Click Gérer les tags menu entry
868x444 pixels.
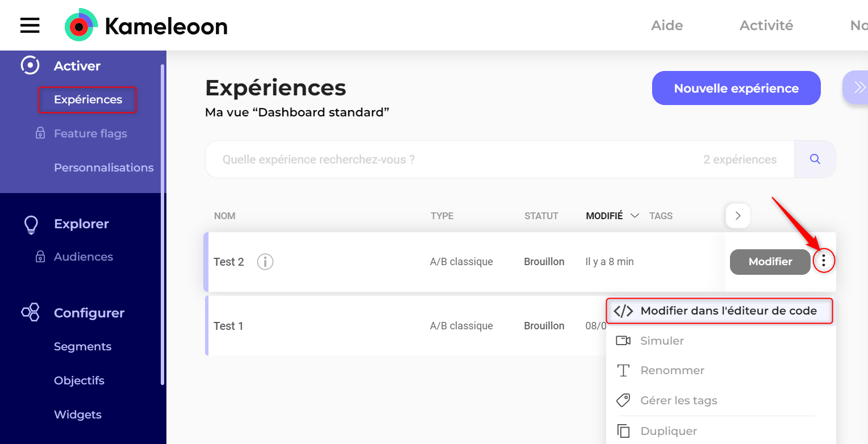click(678, 400)
